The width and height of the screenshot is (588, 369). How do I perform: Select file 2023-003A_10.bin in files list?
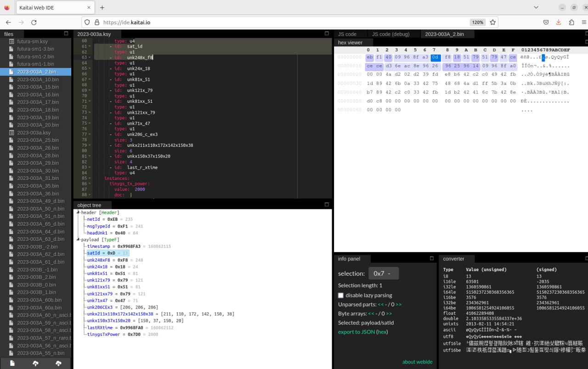38,79
